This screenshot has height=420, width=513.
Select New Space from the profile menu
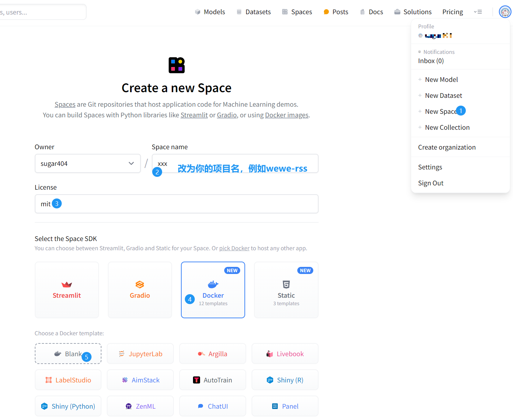(441, 111)
